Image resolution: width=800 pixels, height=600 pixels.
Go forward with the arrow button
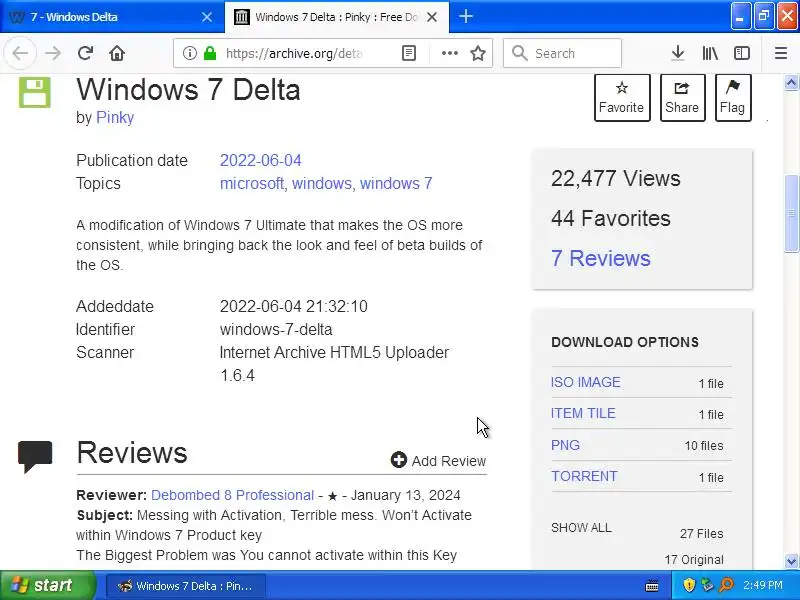pyautogui.click(x=53, y=53)
